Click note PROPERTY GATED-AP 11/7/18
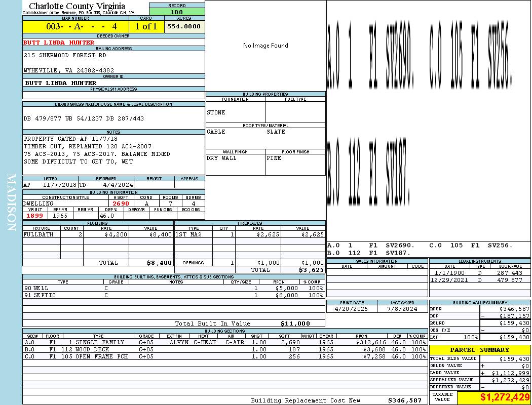The image size is (532, 405). [x=70, y=139]
